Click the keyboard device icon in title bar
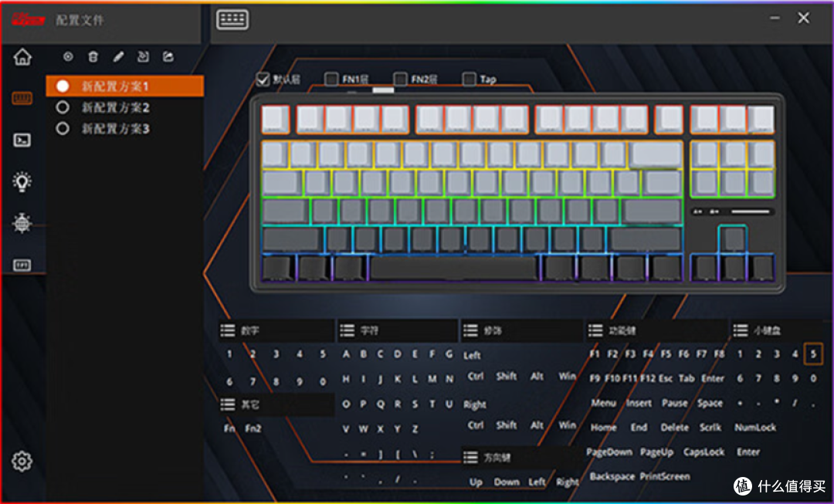The image size is (834, 504). tap(232, 19)
